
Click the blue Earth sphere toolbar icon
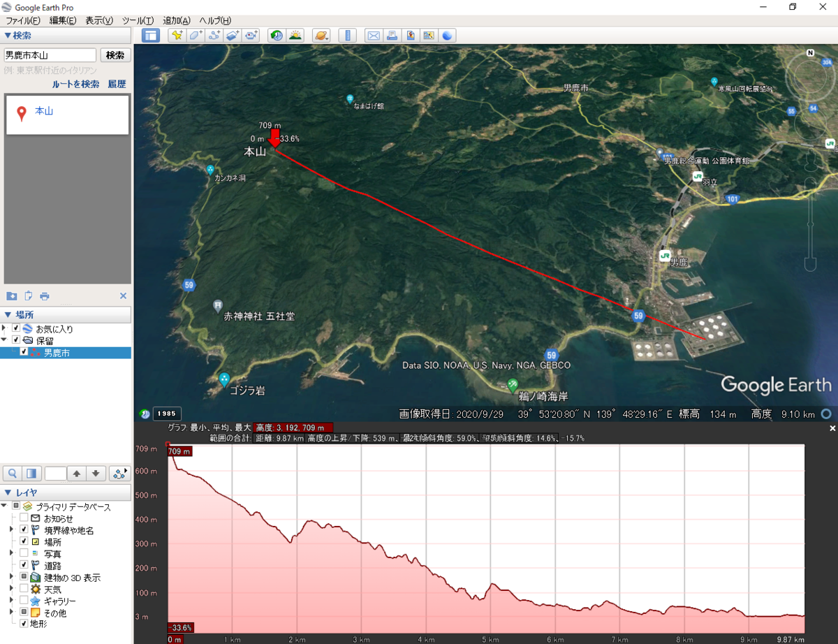(448, 35)
